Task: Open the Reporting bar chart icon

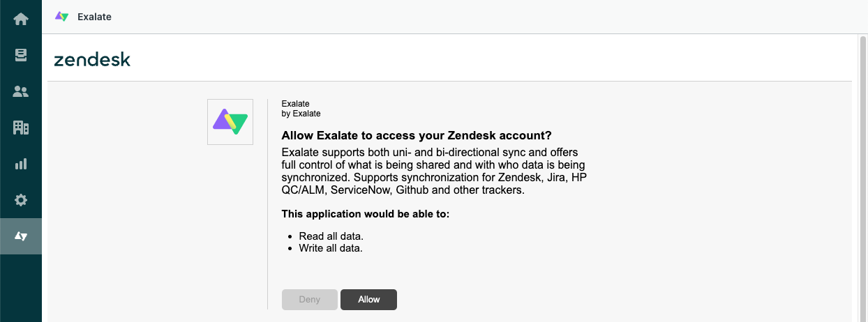Action: click(x=21, y=164)
